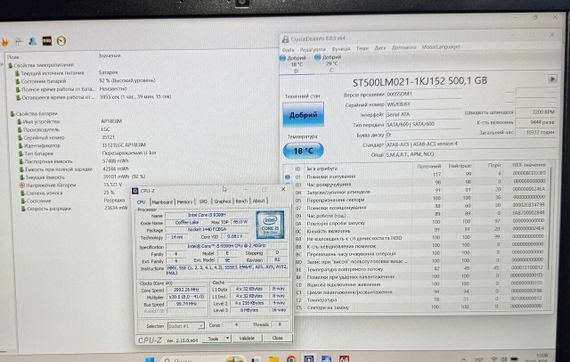The height and width of the screenshot is (362, 570).
Task: Click the Intel Core i5 9300H name field
Action: tap(207, 215)
